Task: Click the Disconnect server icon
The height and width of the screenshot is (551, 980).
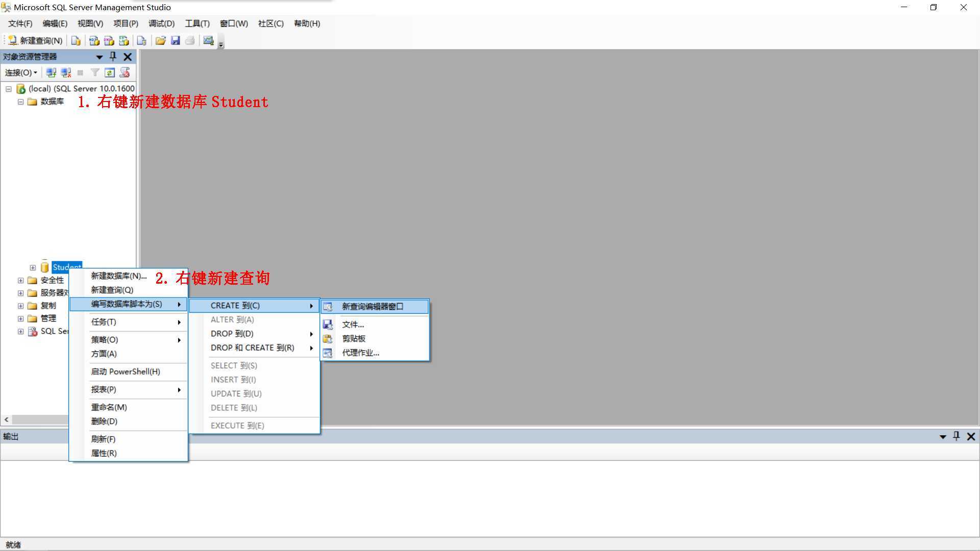Action: pyautogui.click(x=66, y=72)
